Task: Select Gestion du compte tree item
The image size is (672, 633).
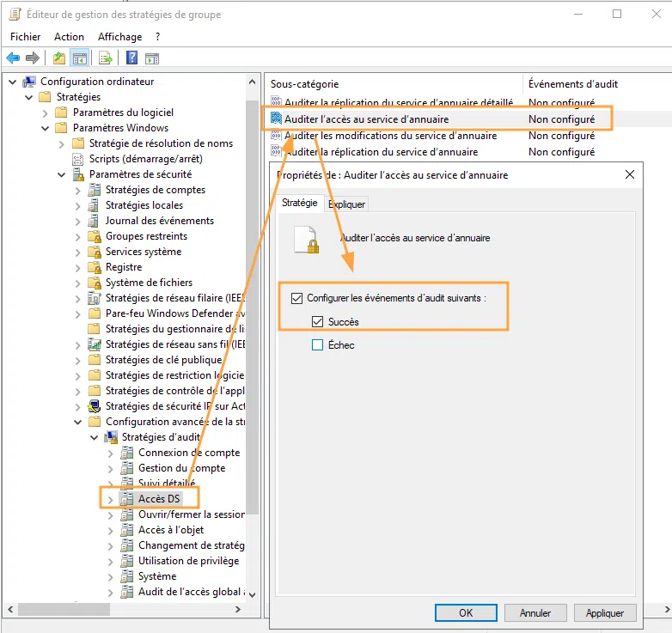Action: point(181,468)
